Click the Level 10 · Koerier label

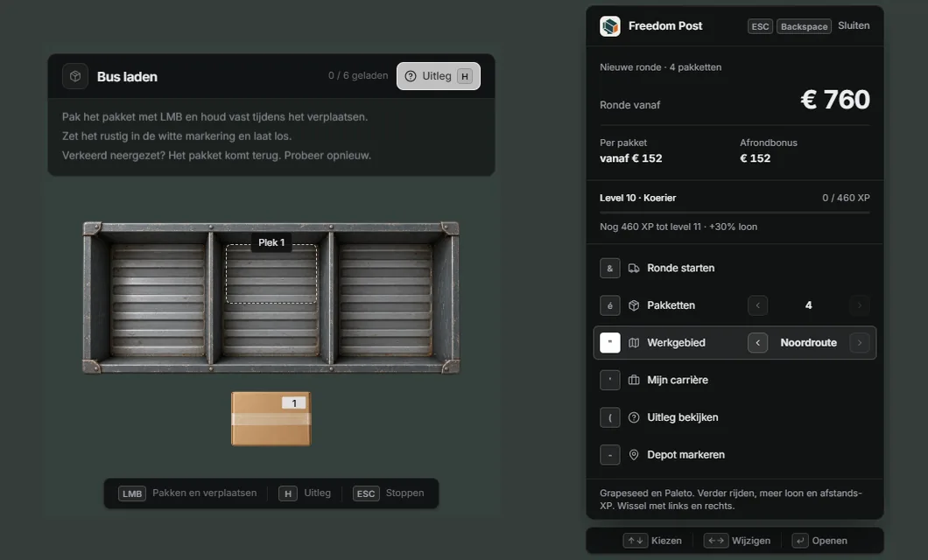click(x=637, y=198)
